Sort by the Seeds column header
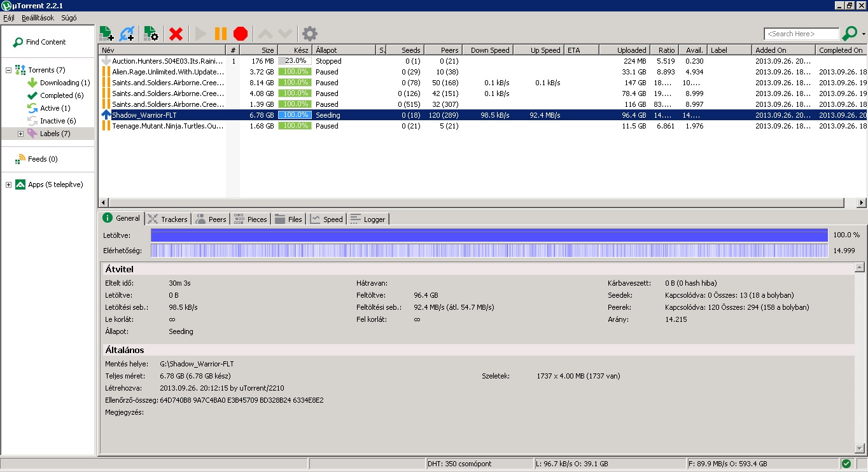Image resolution: width=868 pixels, height=472 pixels. coord(405,50)
